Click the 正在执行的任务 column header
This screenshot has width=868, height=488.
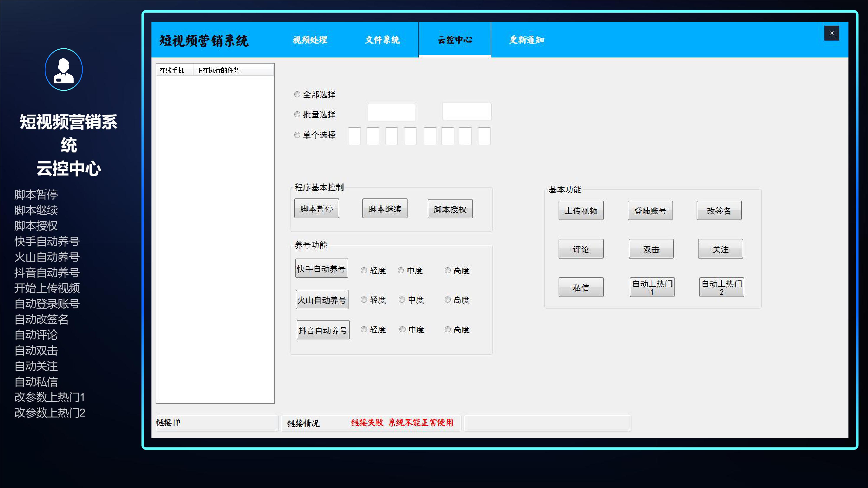(233, 70)
